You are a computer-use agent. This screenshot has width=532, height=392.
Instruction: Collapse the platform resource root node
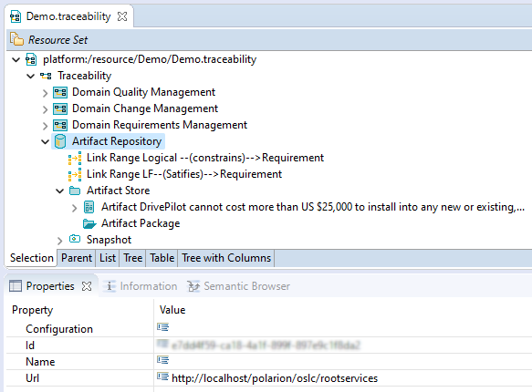pos(16,60)
